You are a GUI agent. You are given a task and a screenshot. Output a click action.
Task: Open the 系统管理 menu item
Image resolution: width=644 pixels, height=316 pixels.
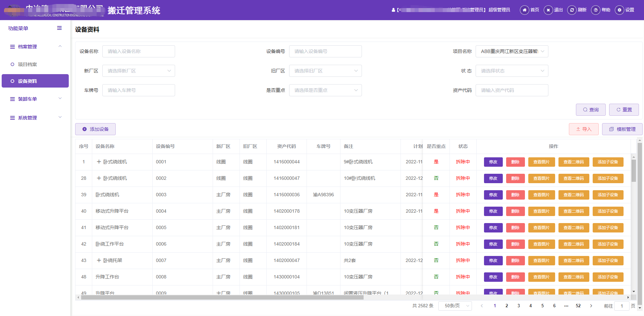[35, 118]
